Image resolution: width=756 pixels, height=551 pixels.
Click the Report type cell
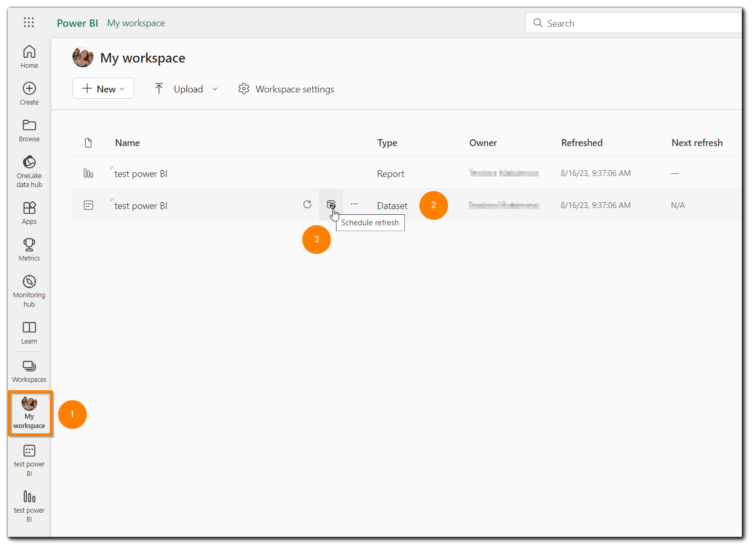(391, 174)
